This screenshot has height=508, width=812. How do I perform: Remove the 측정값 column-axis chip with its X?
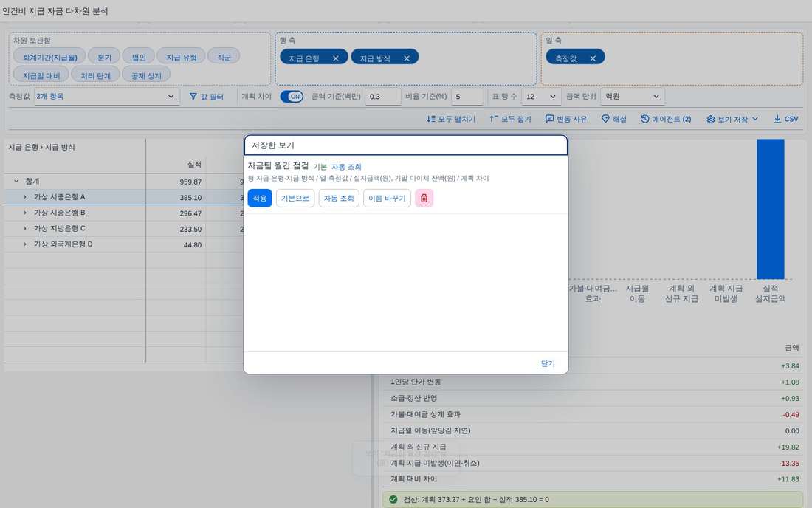point(593,58)
